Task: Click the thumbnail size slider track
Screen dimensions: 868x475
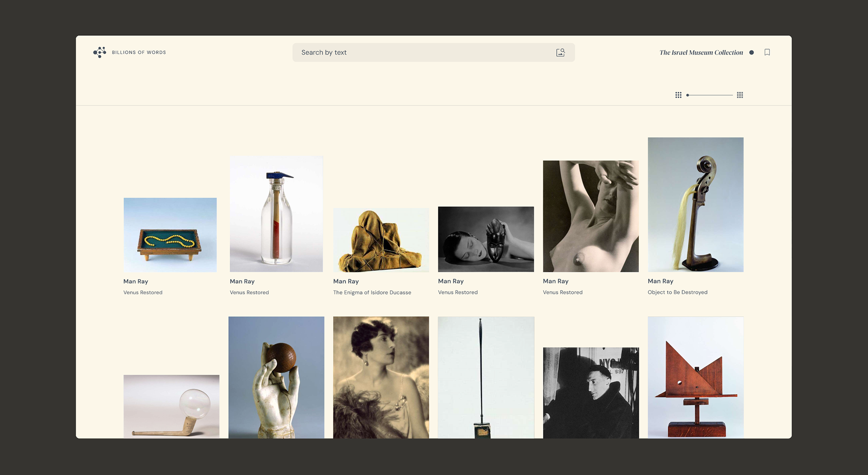Action: (x=710, y=95)
